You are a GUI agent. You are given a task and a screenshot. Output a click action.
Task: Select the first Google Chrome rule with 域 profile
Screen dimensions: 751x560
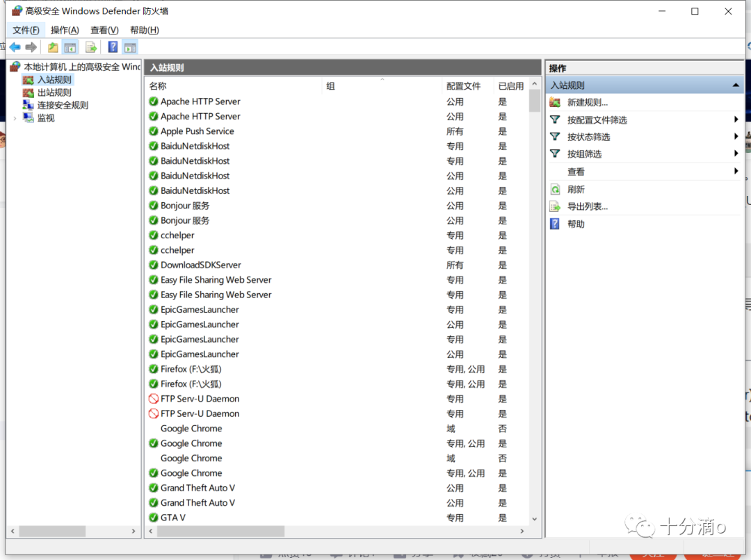pos(337,429)
